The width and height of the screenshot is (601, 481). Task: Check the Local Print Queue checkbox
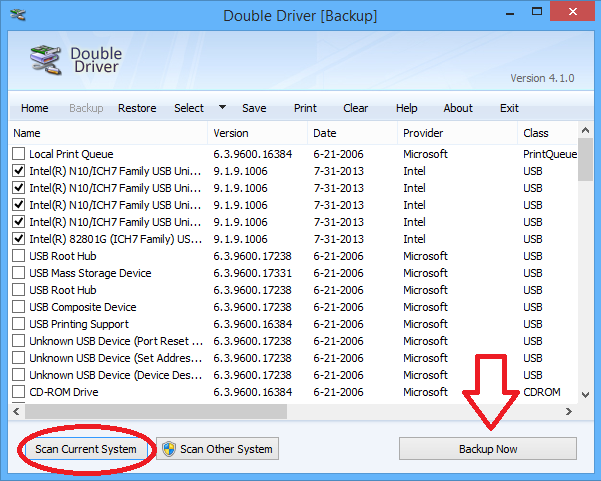click(x=18, y=154)
